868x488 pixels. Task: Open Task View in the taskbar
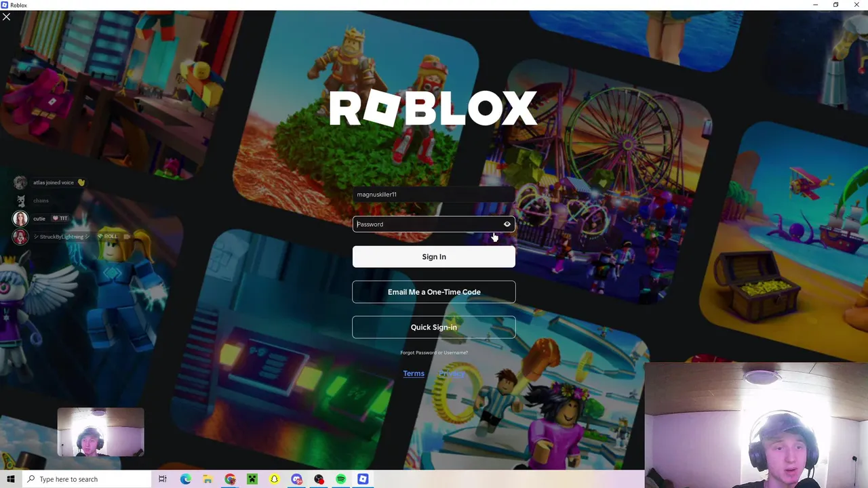pos(163,479)
